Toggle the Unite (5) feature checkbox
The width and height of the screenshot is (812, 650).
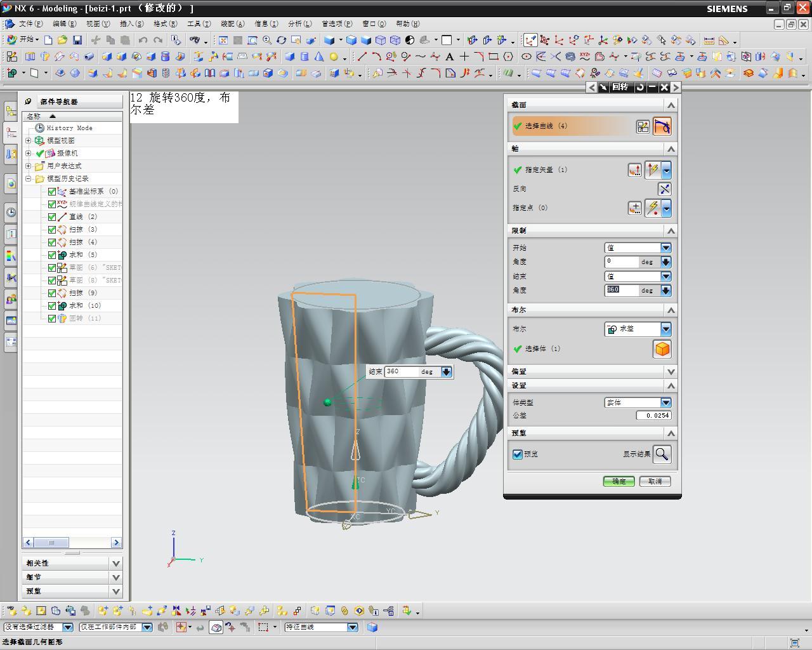(x=52, y=255)
